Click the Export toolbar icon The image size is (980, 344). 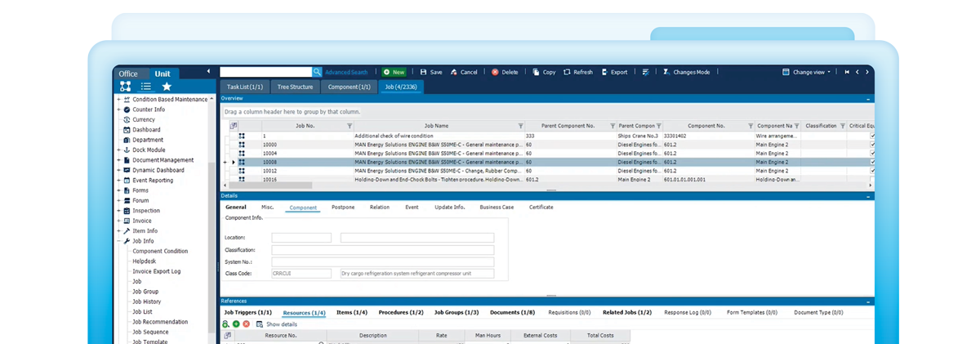(605, 72)
